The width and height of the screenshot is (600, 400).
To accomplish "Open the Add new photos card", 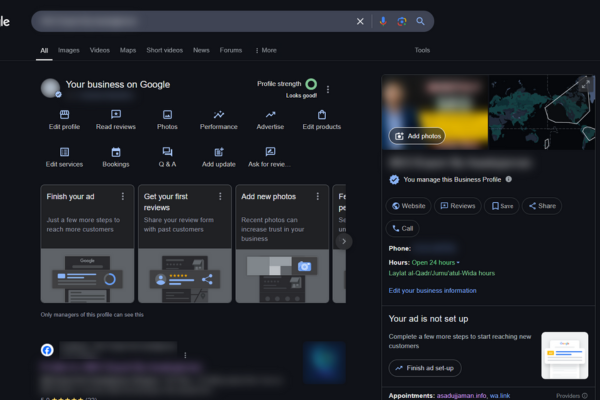I will [x=282, y=244].
